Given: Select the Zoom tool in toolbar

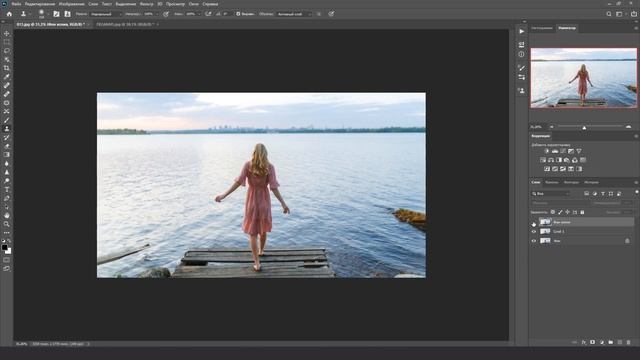Looking at the screenshot, I should coord(7,224).
